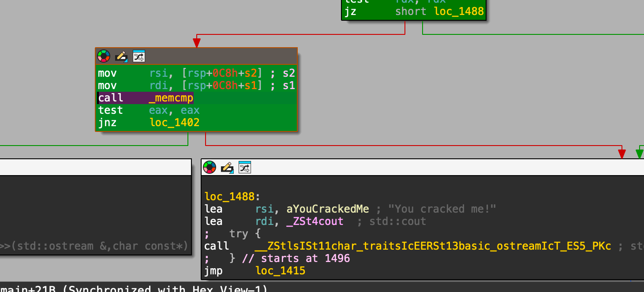Click the group nodes icon in the loc_1488 block
This screenshot has width=644, height=292.
tap(244, 167)
